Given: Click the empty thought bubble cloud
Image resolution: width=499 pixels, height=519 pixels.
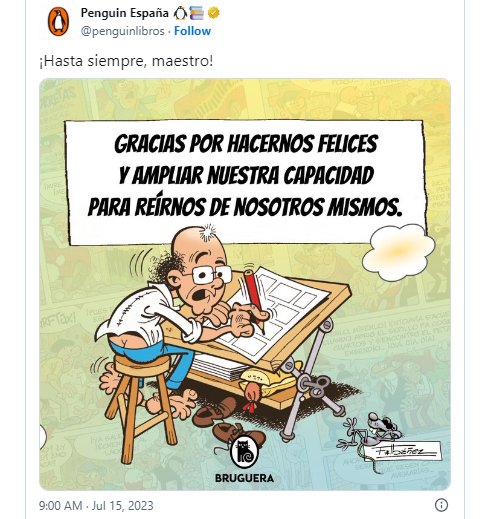Looking at the screenshot, I should [x=399, y=251].
